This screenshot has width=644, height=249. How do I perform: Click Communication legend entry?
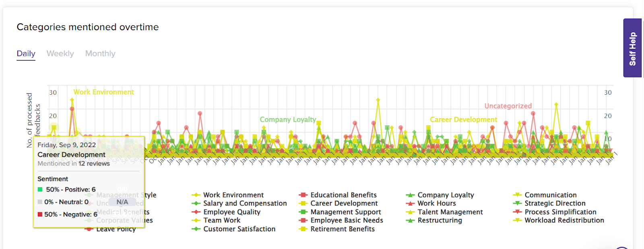[x=550, y=195]
